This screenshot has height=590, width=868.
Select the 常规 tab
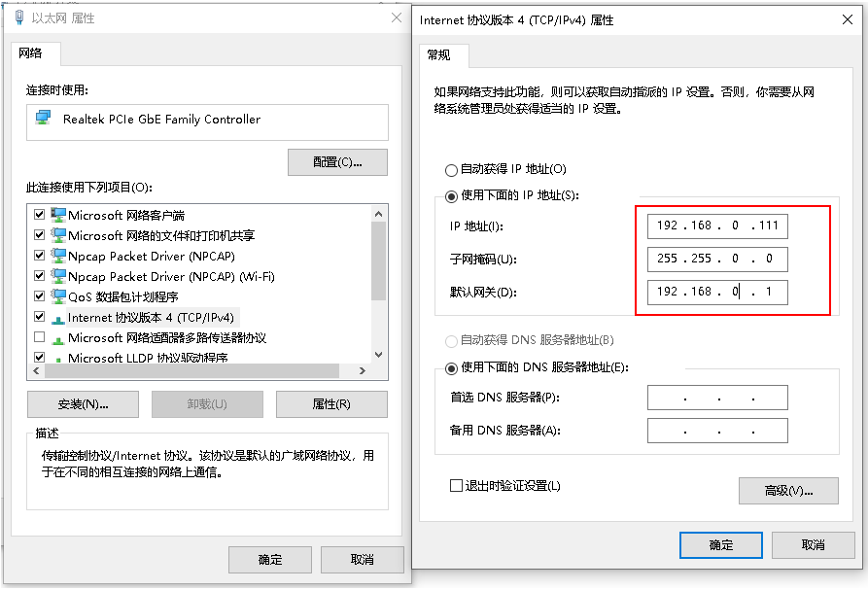click(x=438, y=55)
